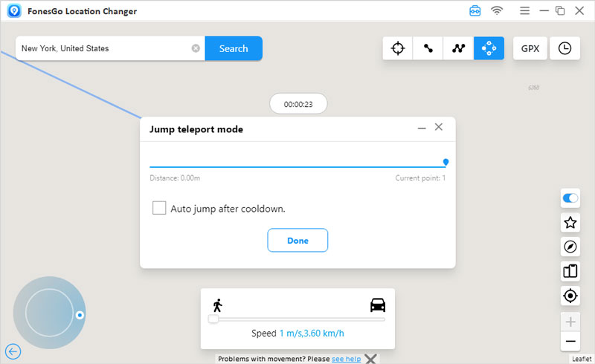Click the back arrow circle icon

coord(13,351)
